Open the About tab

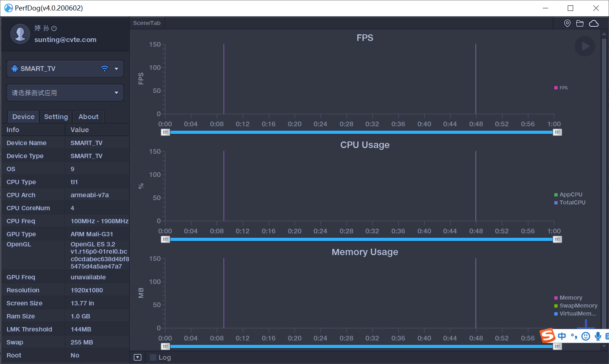click(88, 117)
